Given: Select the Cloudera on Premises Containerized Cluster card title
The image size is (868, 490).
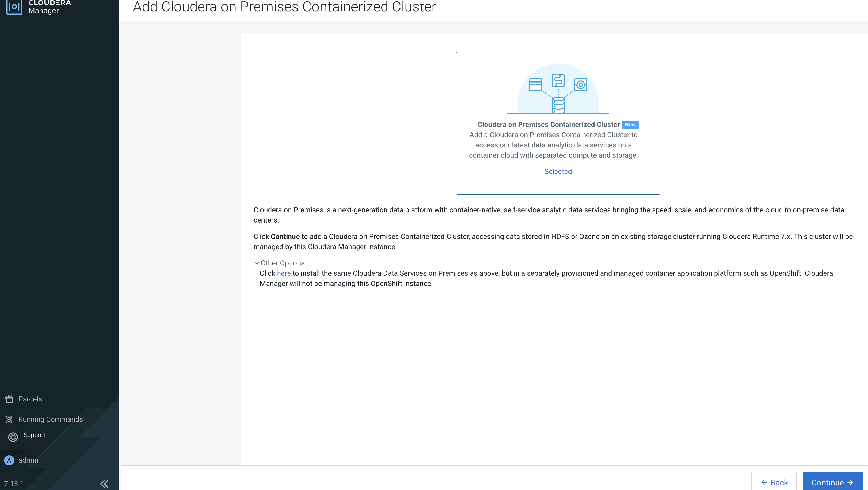Looking at the screenshot, I should 548,125.
